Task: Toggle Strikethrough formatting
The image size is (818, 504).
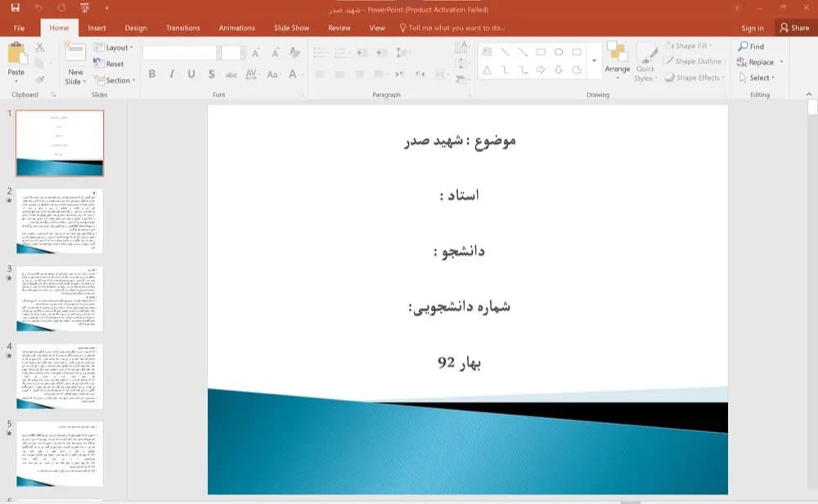Action: [231, 74]
